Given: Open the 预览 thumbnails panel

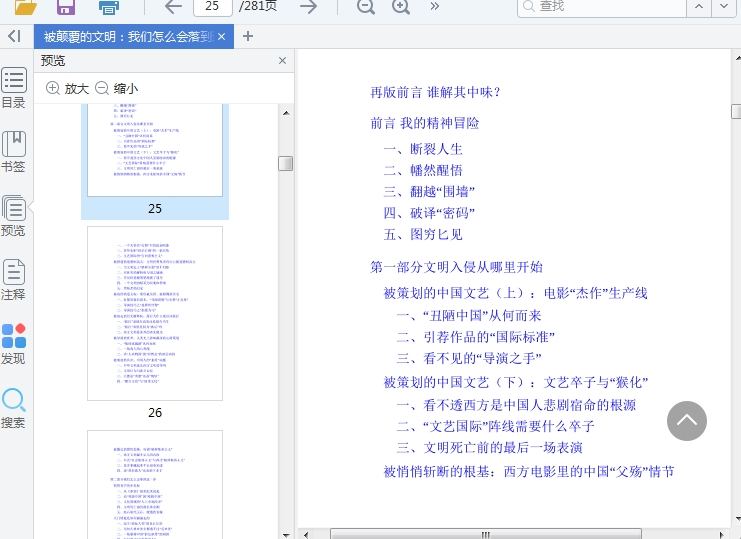Looking at the screenshot, I should pos(14,216).
